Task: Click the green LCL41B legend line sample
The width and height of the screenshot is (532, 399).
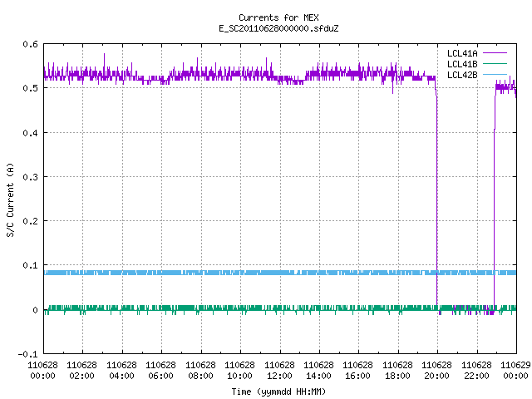Action: 495,63
